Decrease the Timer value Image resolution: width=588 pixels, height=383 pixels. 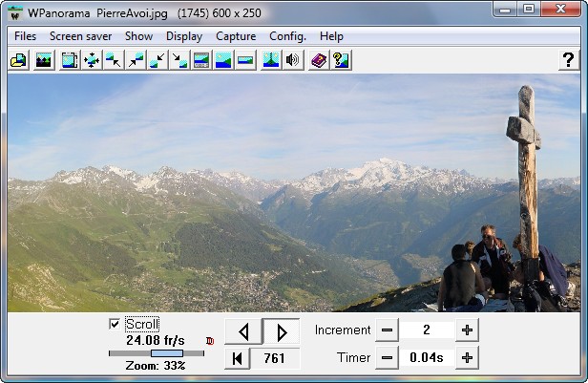[x=387, y=358]
